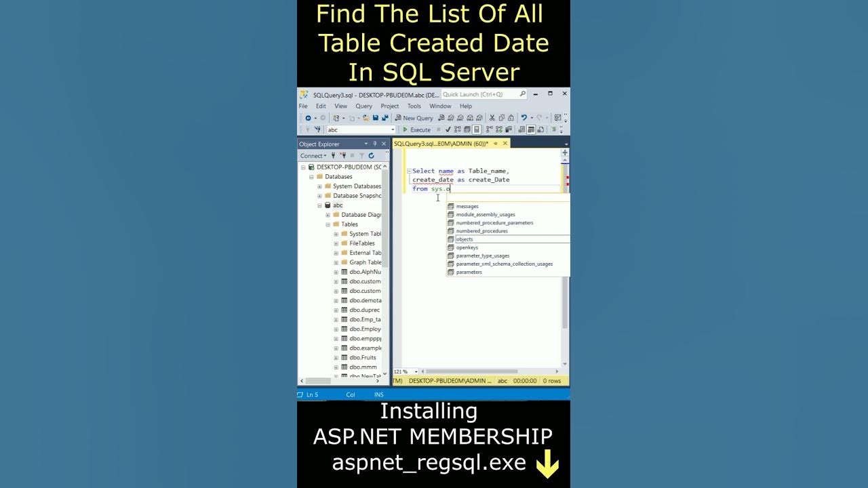Select the dbo.mmm table in tree

(362, 367)
